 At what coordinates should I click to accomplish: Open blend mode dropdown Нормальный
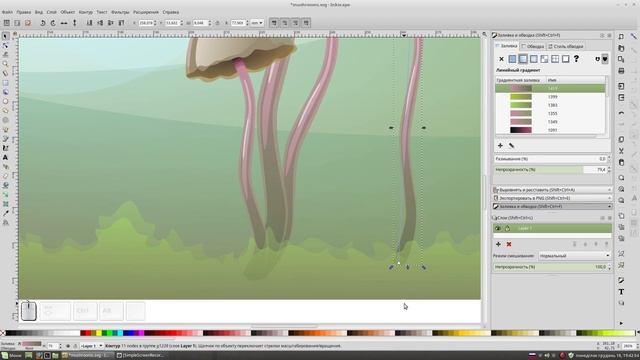pos(574,256)
